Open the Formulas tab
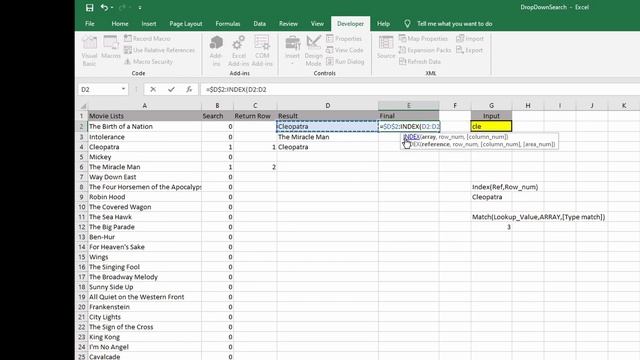Screen dimensions: 640x360 coord(228,24)
